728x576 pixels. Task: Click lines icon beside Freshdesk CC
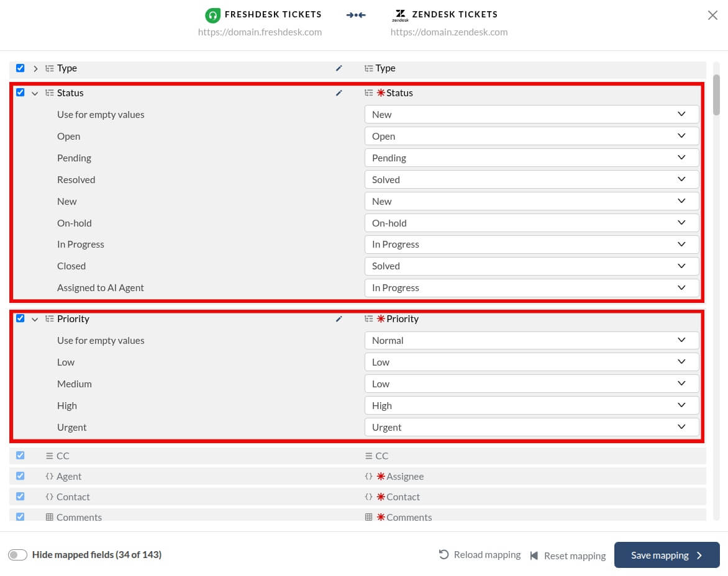point(49,456)
